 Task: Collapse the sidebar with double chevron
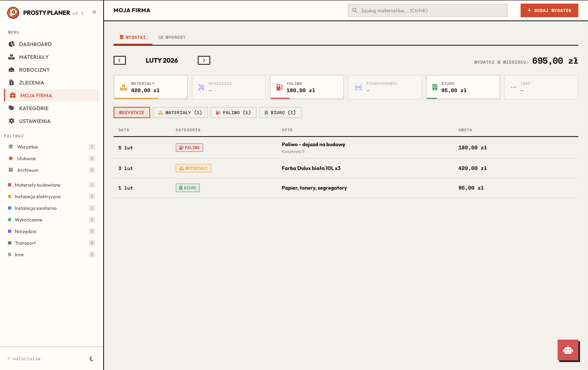[x=94, y=12]
